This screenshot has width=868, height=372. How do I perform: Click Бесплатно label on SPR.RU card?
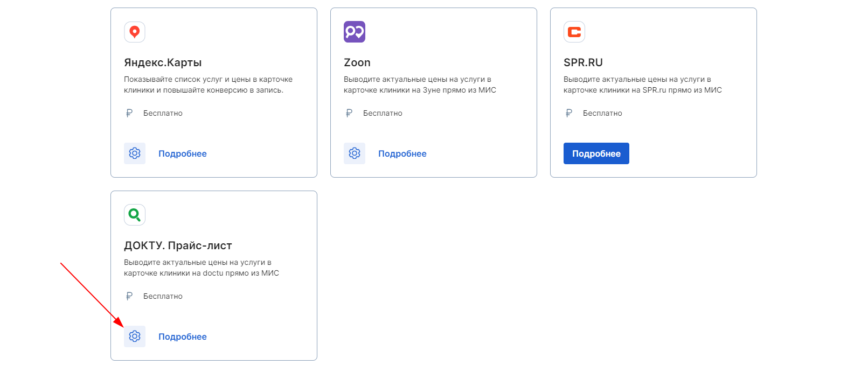pos(602,113)
